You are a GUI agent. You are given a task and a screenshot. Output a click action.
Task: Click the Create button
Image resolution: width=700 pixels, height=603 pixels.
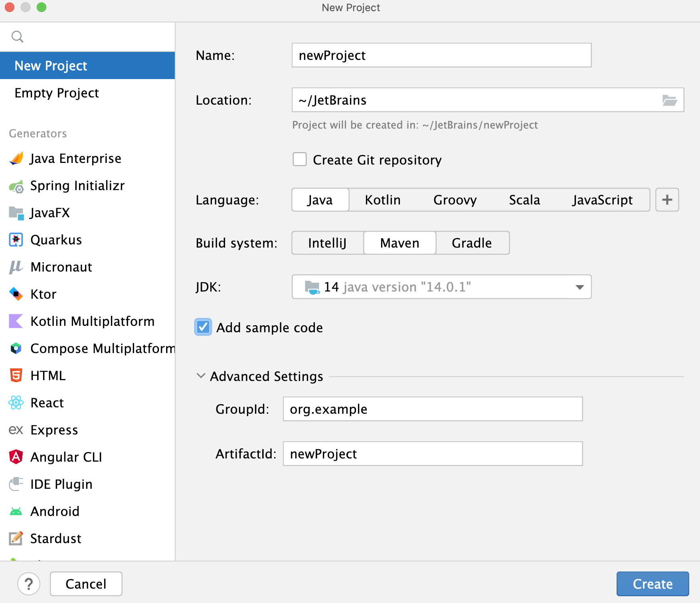point(653,583)
